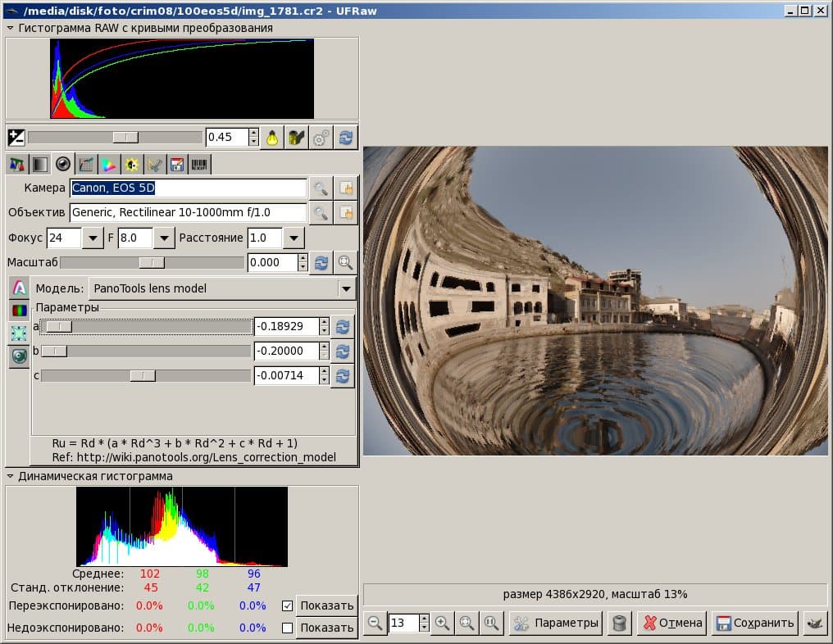833x644 pixels.
Task: Click the auto exposure lightbulb icon
Action: click(271, 138)
